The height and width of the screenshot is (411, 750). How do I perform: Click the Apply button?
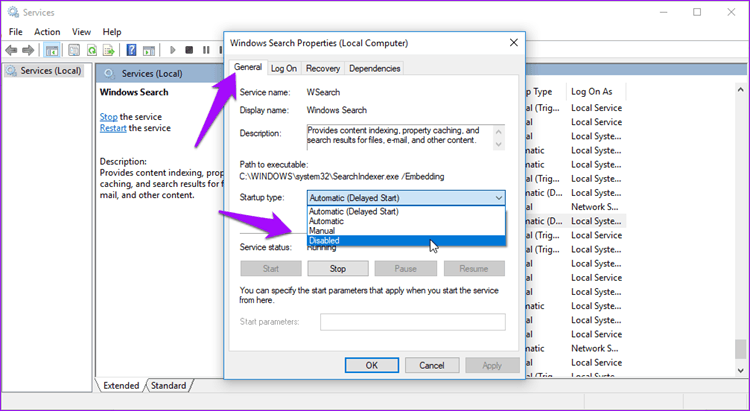[492, 366]
